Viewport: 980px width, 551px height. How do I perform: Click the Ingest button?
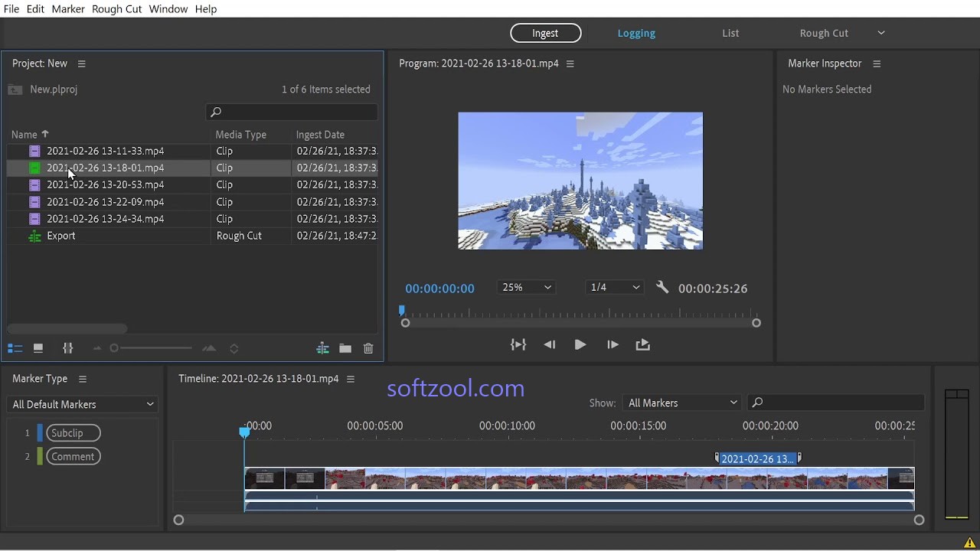click(545, 33)
